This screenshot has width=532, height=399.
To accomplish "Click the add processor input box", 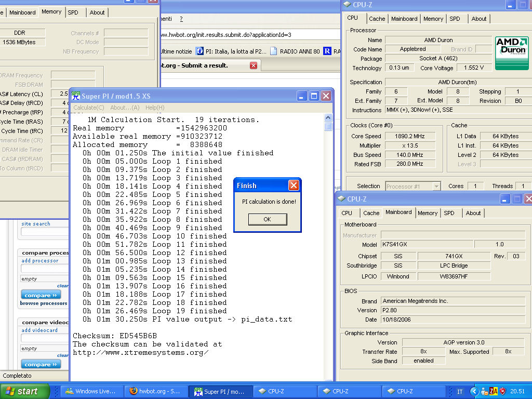I will pos(45,269).
